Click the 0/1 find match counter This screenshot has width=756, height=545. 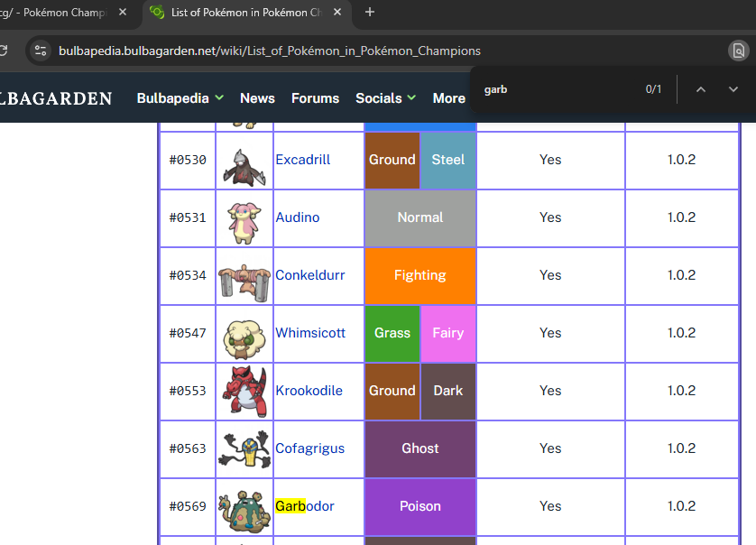click(653, 89)
